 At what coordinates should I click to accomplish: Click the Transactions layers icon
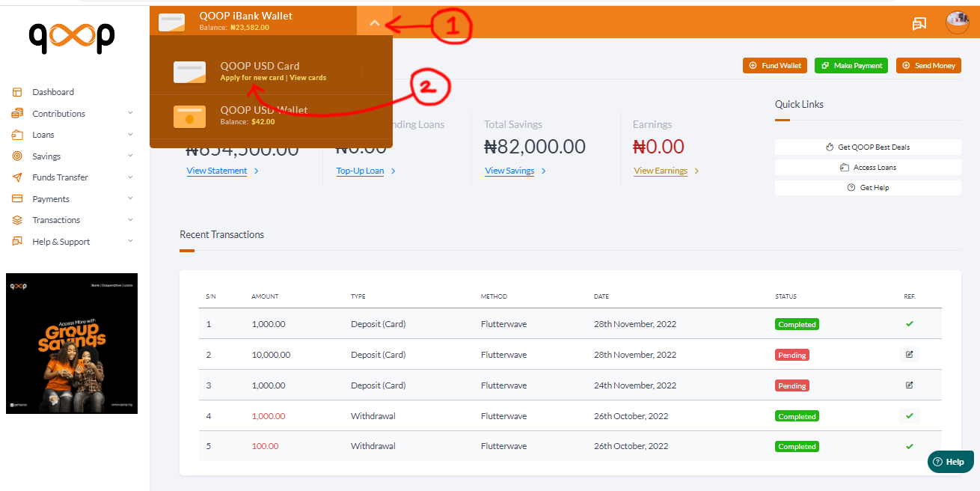tap(17, 220)
